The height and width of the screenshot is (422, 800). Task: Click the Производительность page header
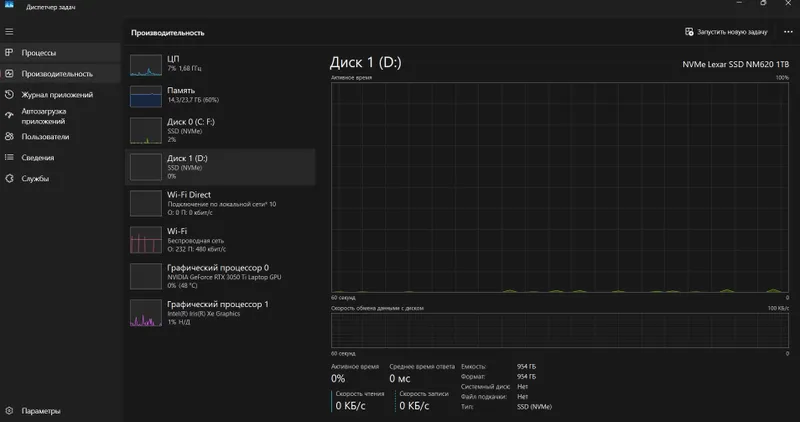[x=167, y=33]
